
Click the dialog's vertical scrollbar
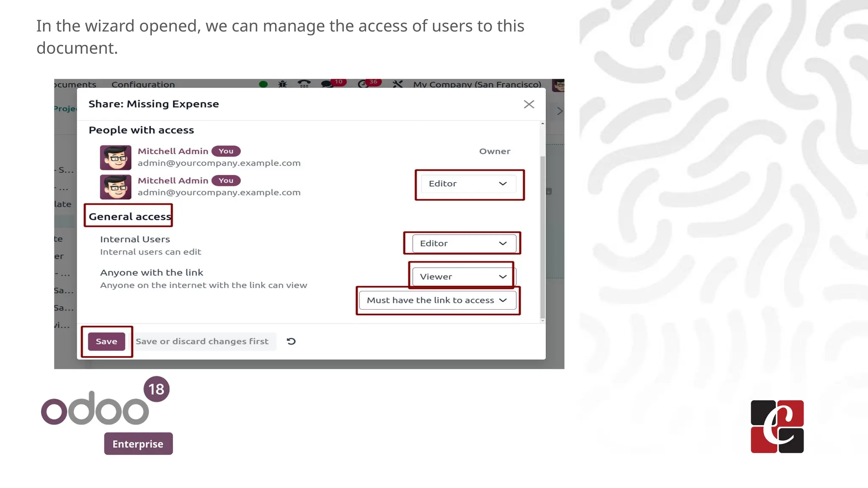tap(542, 237)
